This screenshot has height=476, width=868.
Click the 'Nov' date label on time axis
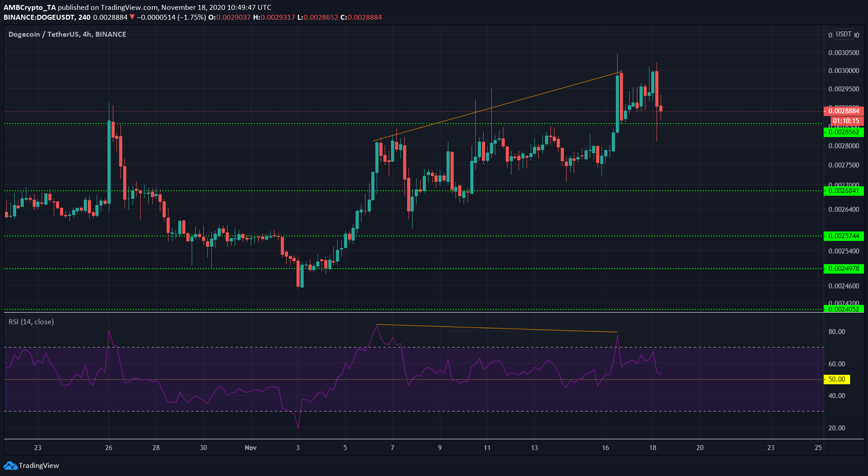(x=251, y=448)
